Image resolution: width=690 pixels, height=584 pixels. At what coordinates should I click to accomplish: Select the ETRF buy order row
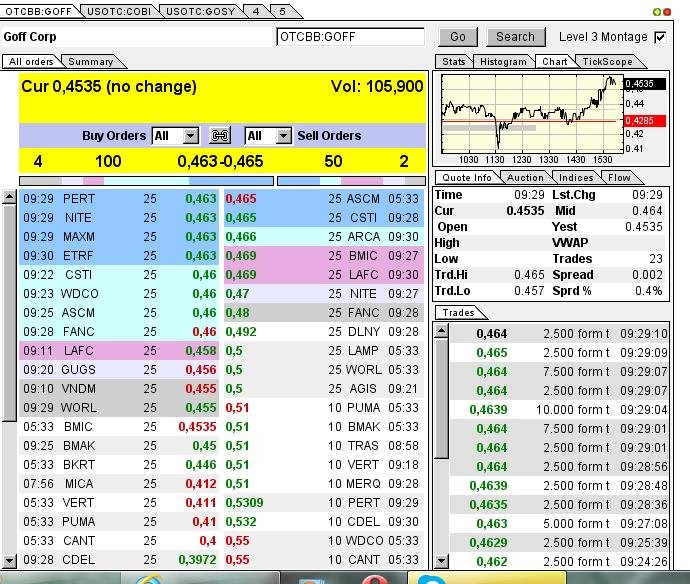(119, 256)
